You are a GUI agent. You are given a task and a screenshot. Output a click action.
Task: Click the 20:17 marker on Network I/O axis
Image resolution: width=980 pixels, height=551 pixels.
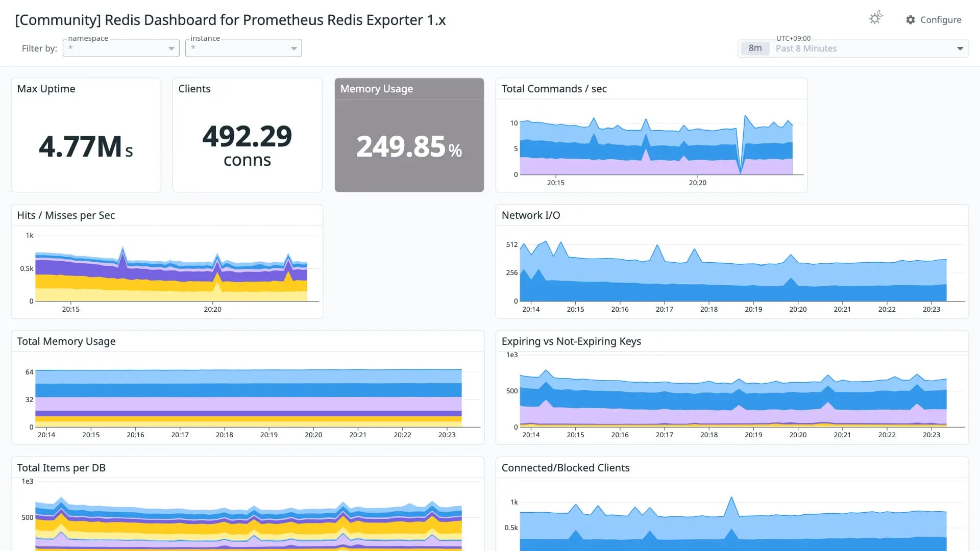pyautogui.click(x=664, y=309)
